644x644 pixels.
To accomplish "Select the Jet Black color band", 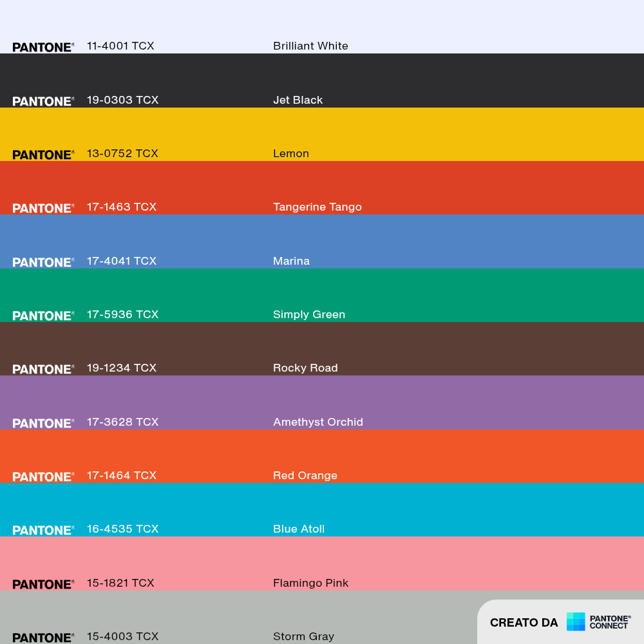I will click(x=322, y=80).
